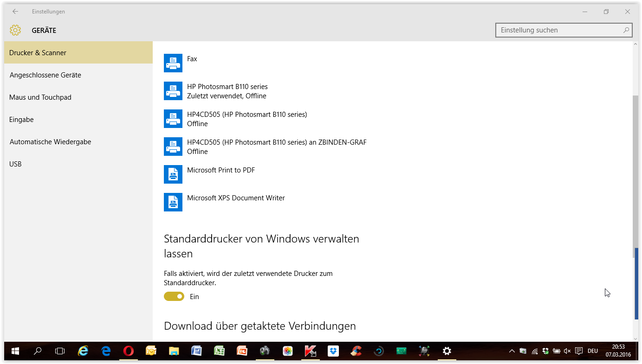
Task: Open the Drucker & Scanner section
Action: coord(78,52)
